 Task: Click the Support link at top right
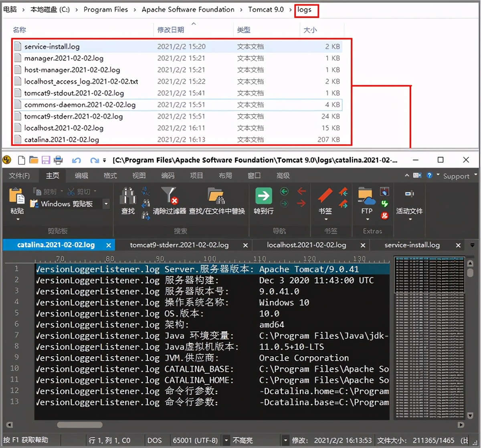tap(456, 176)
